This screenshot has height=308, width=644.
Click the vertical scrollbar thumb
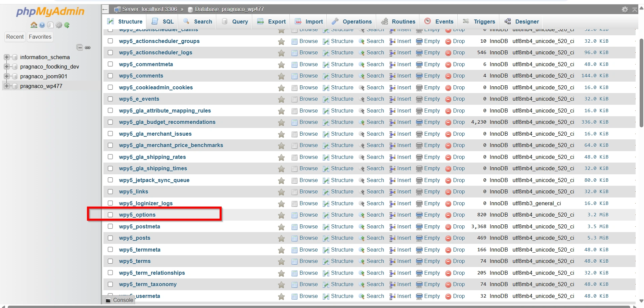click(x=641, y=83)
